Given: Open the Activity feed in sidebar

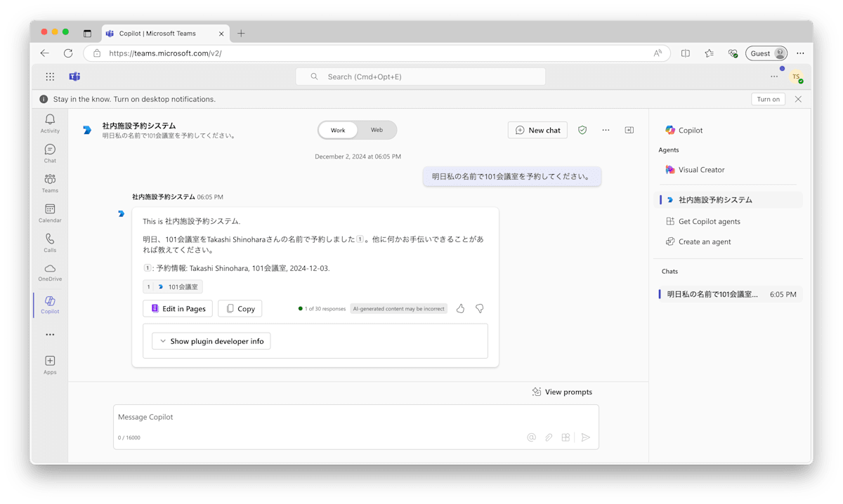Looking at the screenshot, I should click(50, 124).
